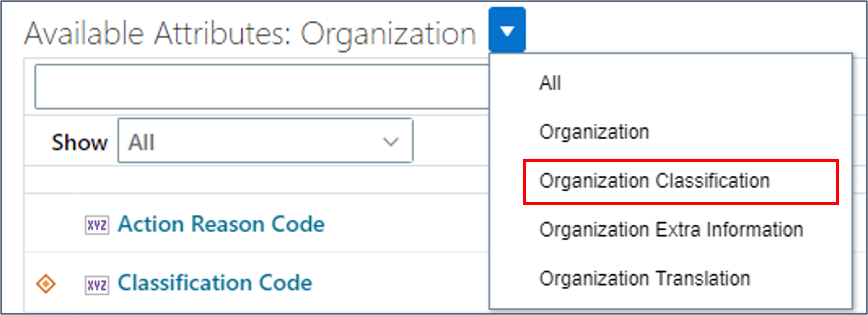Screen dimensions: 868x315
Task: Select Organization from the dropdown menu
Action: 594,132
